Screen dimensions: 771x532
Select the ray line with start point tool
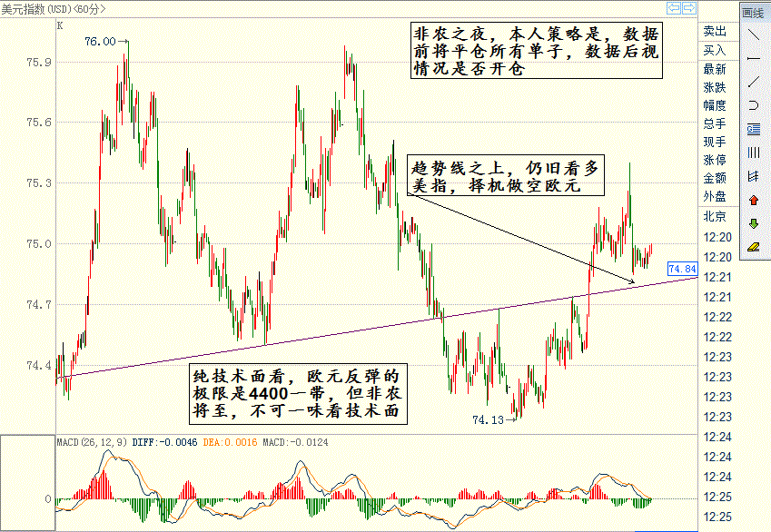coord(754,82)
